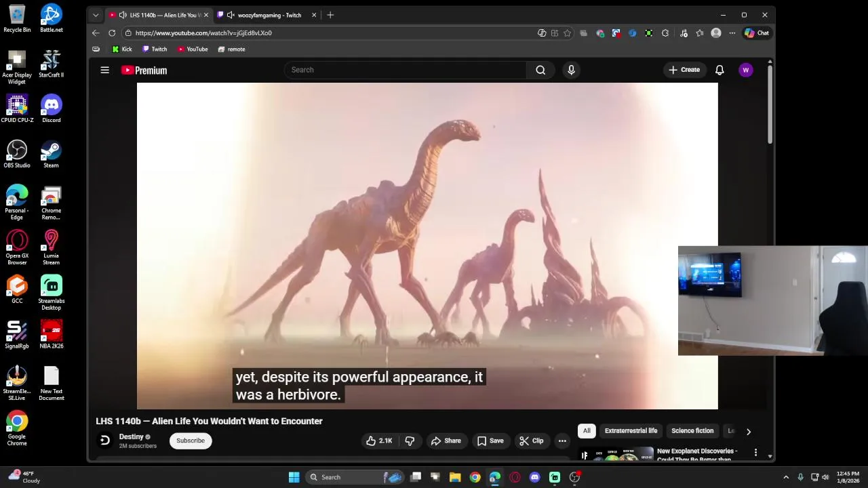Reload the YouTube page
Screen dimensions: 868x488
[112, 33]
